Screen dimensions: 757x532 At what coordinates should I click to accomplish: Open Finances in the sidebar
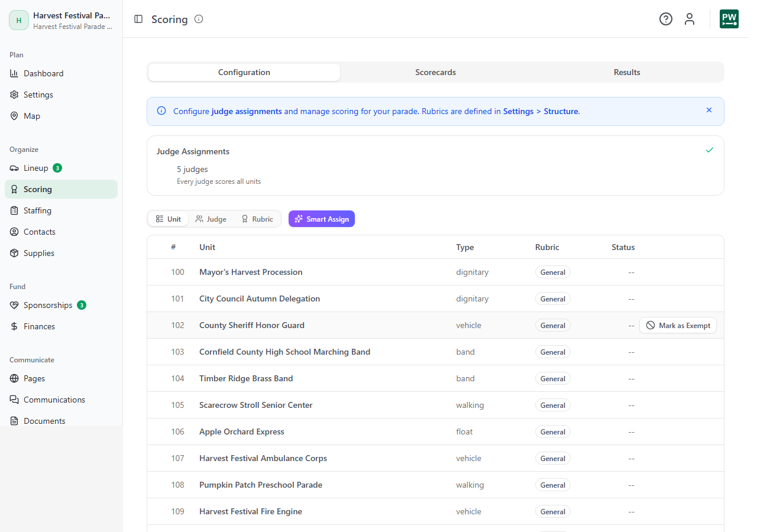(x=62, y=326)
